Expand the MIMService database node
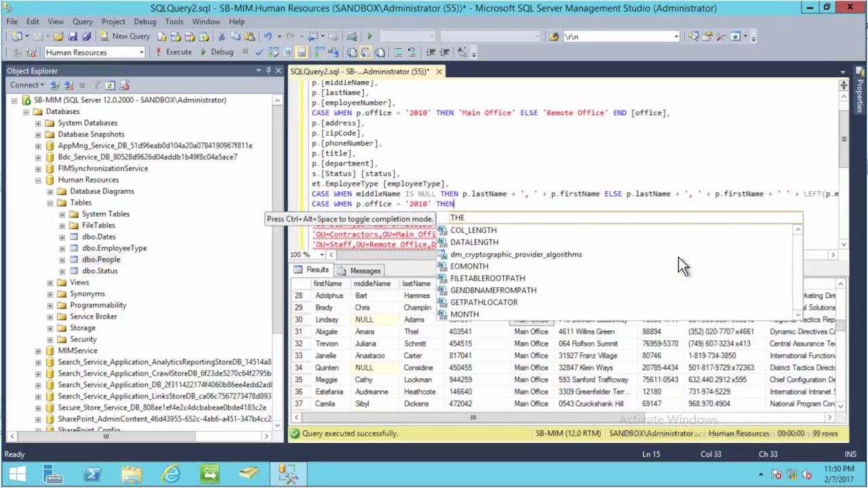This screenshot has height=488, width=868. pos(39,350)
